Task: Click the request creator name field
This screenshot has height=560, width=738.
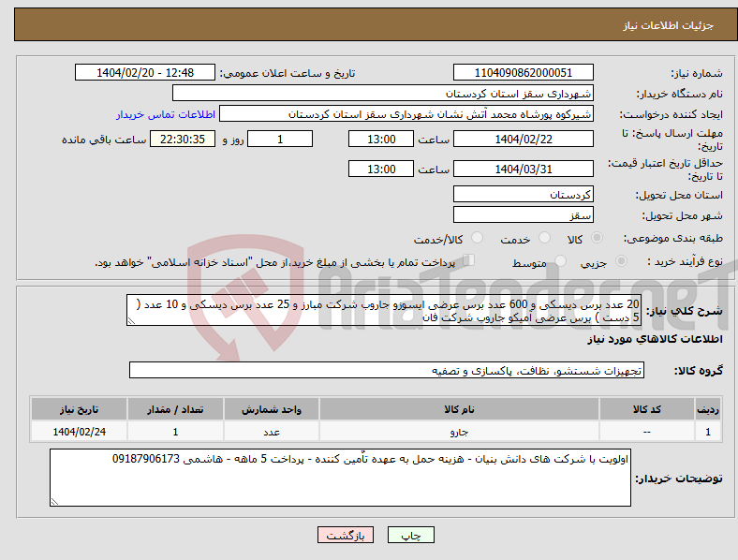Action: point(406,114)
